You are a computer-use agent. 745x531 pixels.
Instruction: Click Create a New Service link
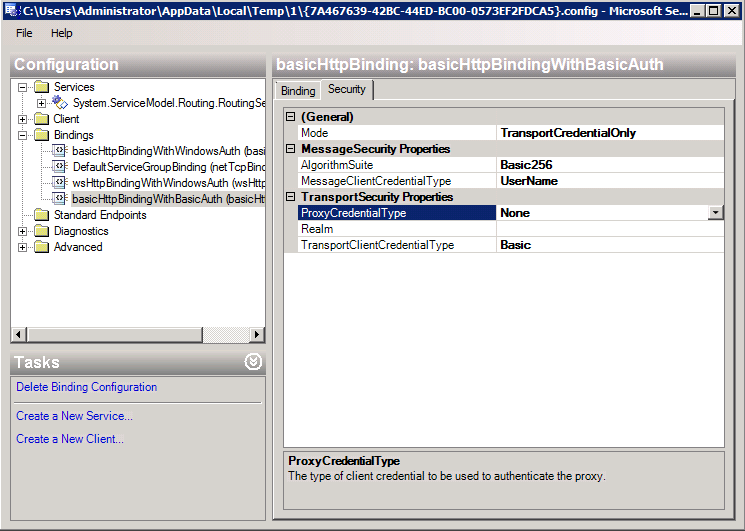pos(74,416)
